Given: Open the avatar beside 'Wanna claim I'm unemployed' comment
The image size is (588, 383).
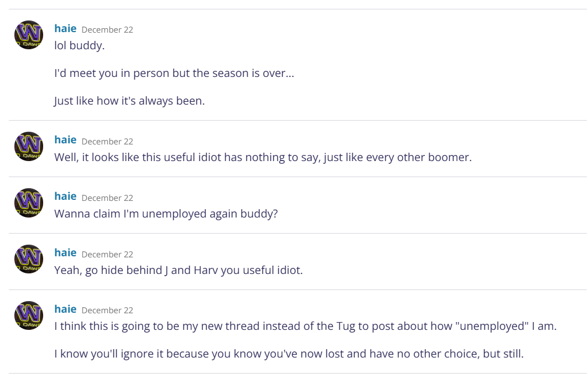Looking at the screenshot, I should point(29,203).
